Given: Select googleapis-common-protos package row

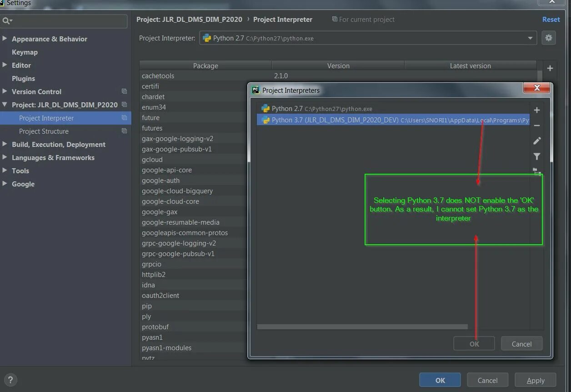Looking at the screenshot, I should [185, 232].
